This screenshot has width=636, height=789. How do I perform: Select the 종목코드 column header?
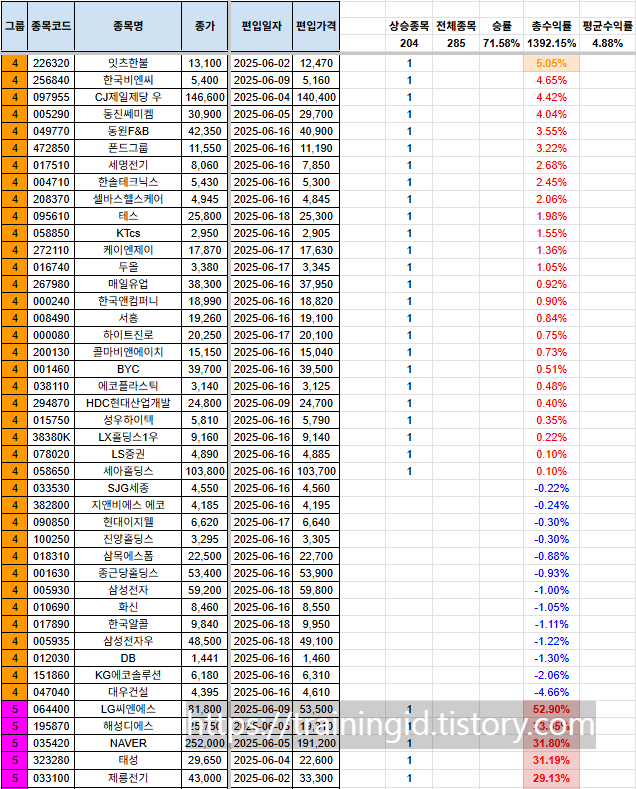tap(51, 26)
